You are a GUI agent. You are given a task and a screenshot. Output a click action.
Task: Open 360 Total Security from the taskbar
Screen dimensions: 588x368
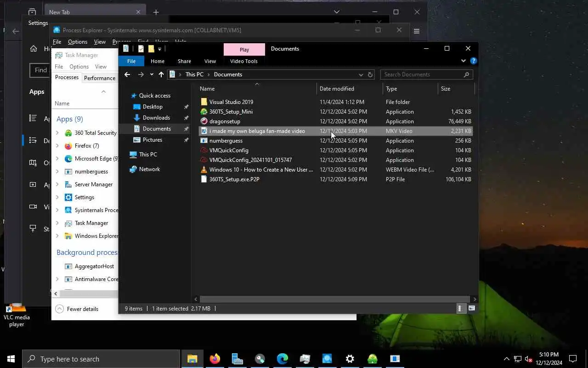pos(373,359)
